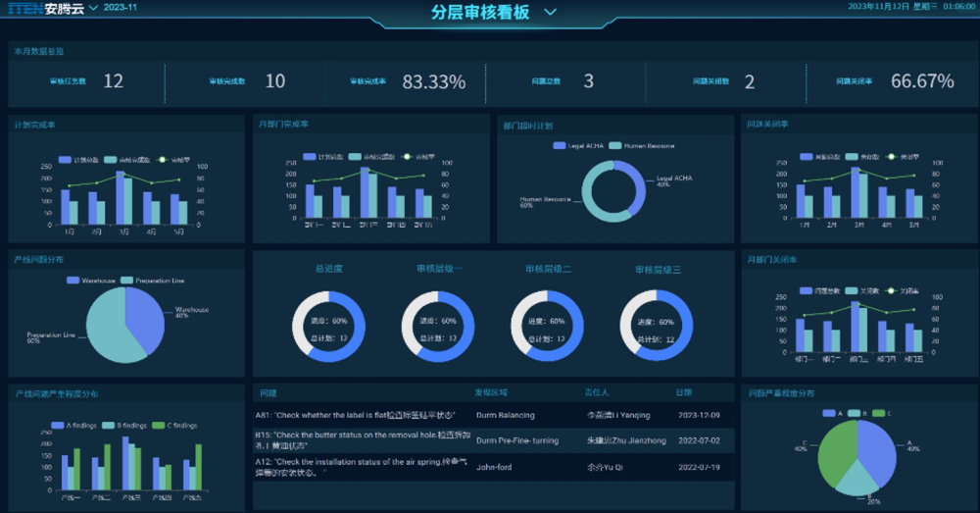Click the Durm Pre-Fine- turning area cell

pyautogui.click(x=516, y=440)
